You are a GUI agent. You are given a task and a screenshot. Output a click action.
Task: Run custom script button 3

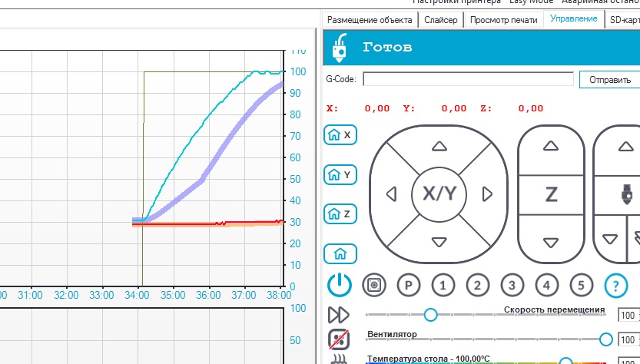point(512,285)
